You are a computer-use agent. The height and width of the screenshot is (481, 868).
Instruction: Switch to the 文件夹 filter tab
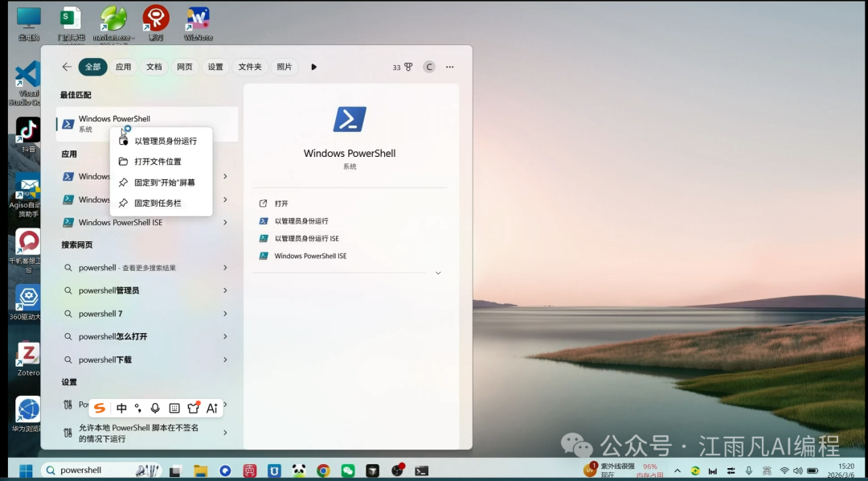pyautogui.click(x=250, y=67)
